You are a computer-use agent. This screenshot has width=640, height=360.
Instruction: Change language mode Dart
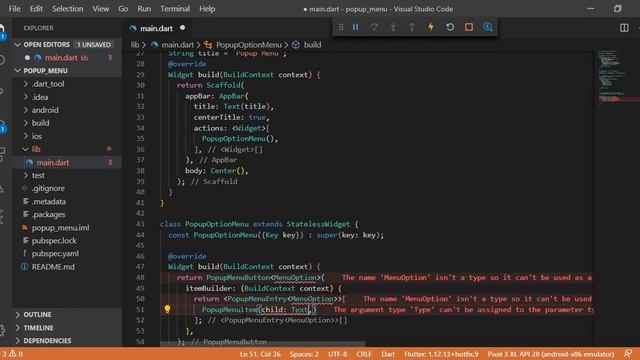click(388, 354)
